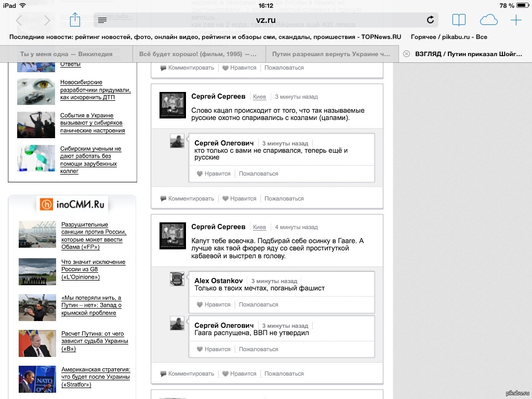Comment on the 'Капут тебе вовочка' post
Viewport: 532px width, 399px height.
pos(187,374)
